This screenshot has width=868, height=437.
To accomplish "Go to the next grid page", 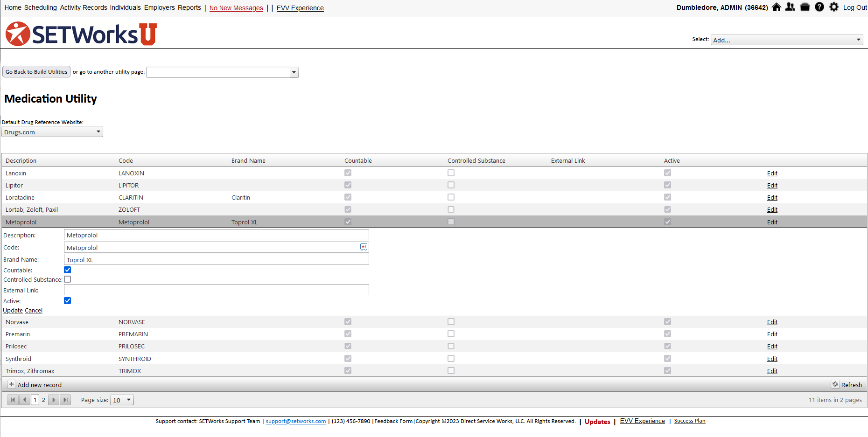I will tap(54, 400).
